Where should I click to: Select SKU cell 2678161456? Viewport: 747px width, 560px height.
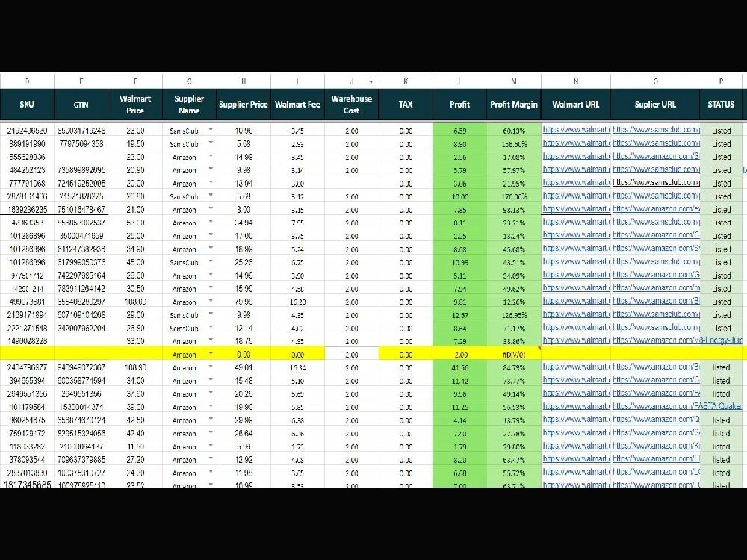tap(27, 196)
